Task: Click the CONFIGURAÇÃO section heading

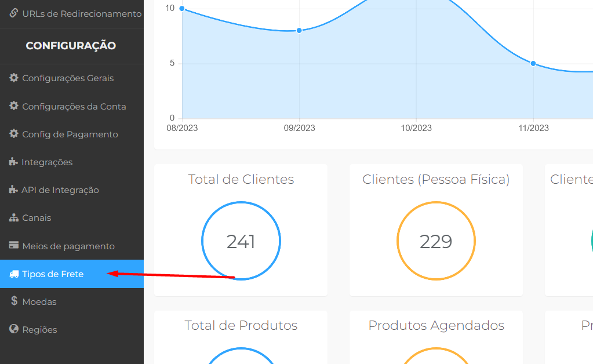Action: [x=71, y=46]
